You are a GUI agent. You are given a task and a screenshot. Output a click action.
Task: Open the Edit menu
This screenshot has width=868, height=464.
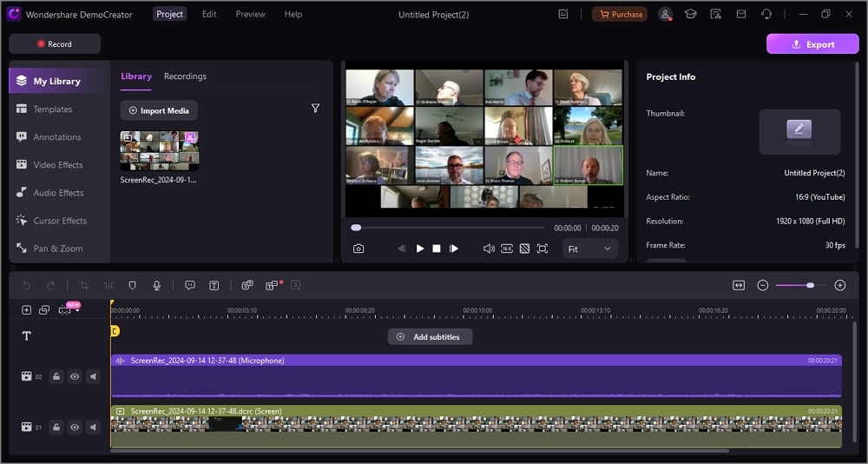(209, 14)
